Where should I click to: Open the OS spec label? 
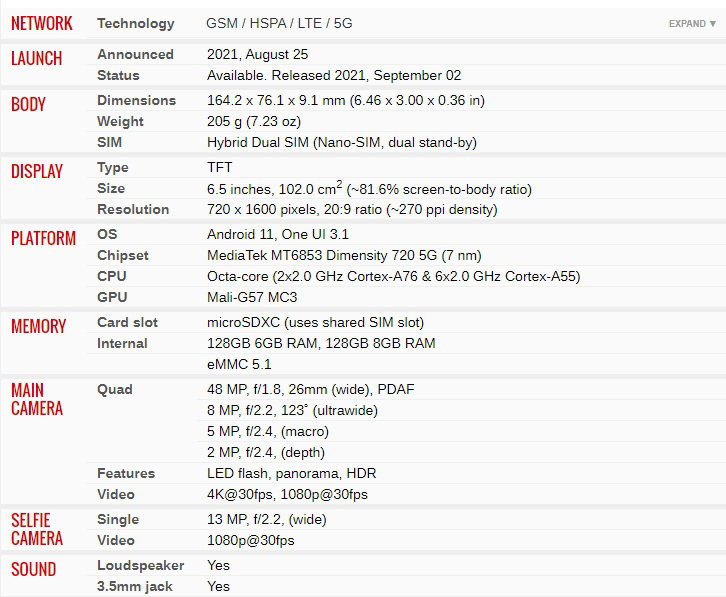coord(107,234)
